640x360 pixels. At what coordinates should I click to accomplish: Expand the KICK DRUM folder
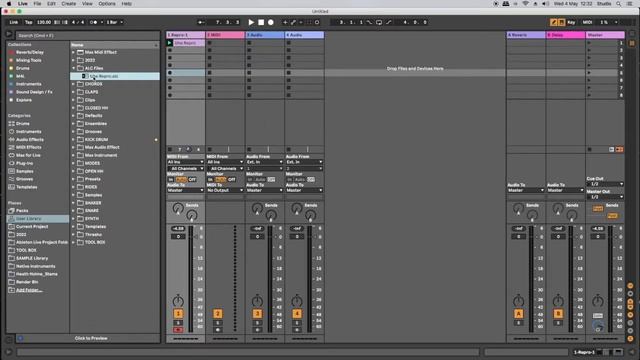(x=73, y=140)
